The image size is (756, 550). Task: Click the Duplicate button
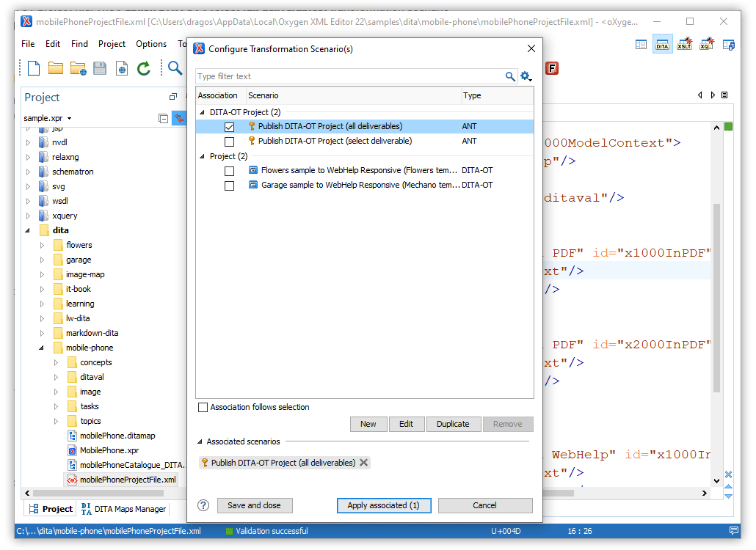click(x=453, y=424)
